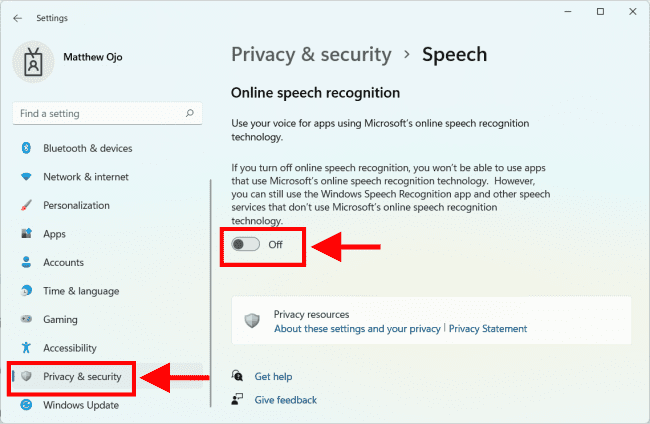
Task: Click the back arrow in Settings title bar
Action: pos(18,18)
